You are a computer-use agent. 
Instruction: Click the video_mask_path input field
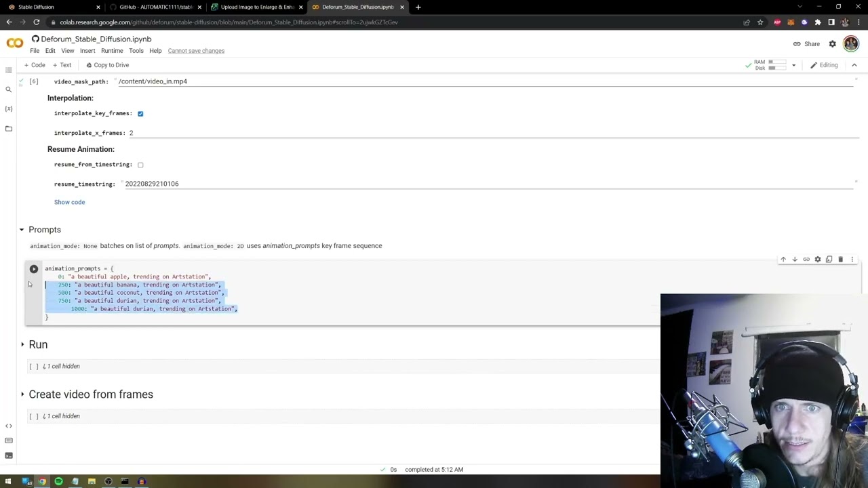[485, 82]
